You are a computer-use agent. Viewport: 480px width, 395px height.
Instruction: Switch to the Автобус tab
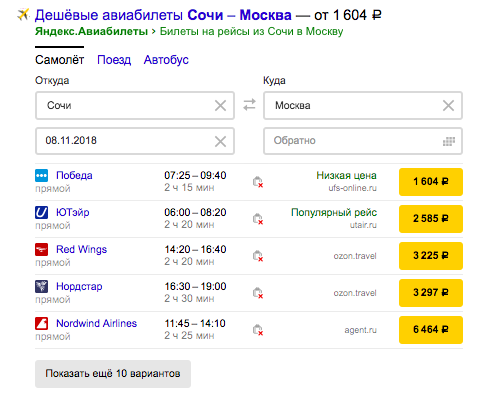(x=166, y=60)
